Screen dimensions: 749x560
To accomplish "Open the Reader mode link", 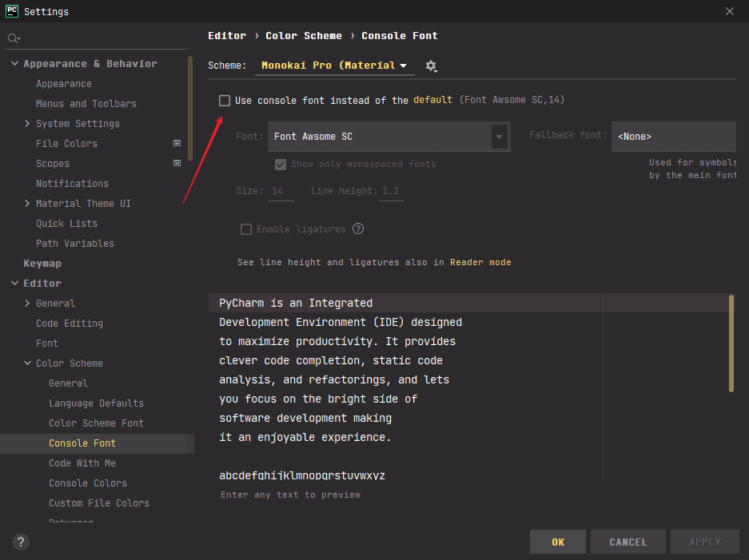I will pyautogui.click(x=480, y=262).
